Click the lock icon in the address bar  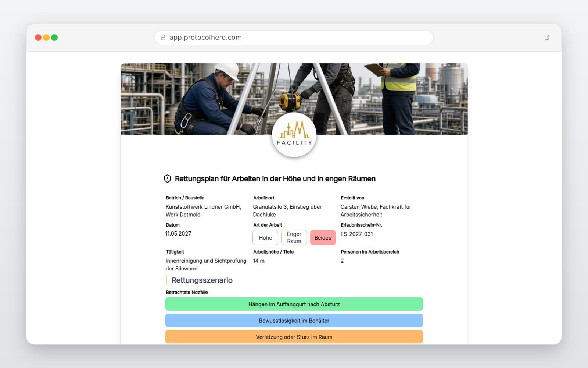pos(163,38)
